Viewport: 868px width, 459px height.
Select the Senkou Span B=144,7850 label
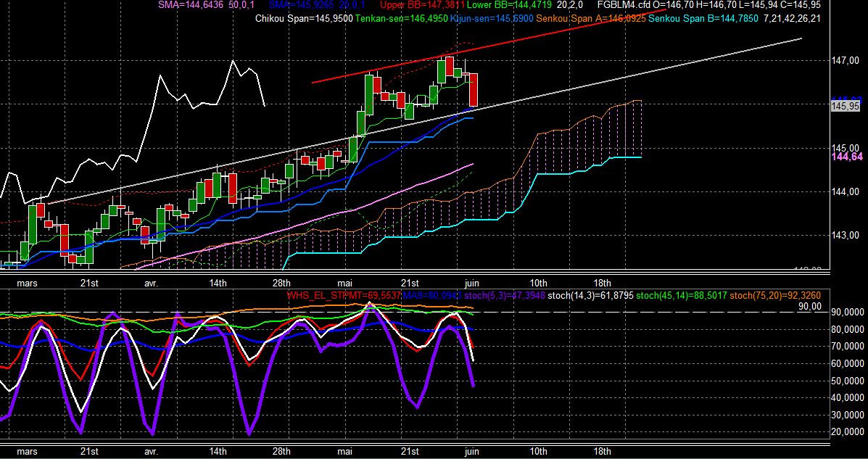(x=703, y=18)
